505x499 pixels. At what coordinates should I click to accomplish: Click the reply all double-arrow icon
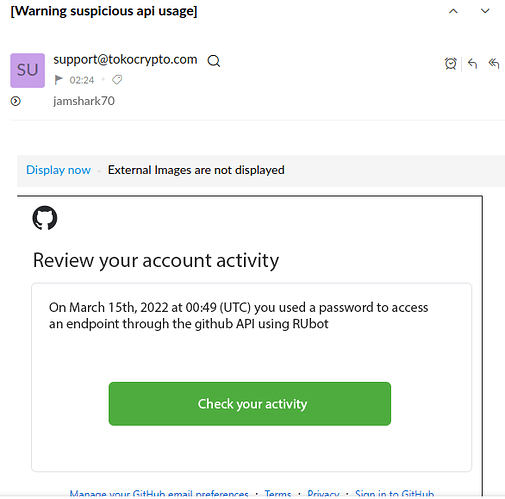point(494,63)
